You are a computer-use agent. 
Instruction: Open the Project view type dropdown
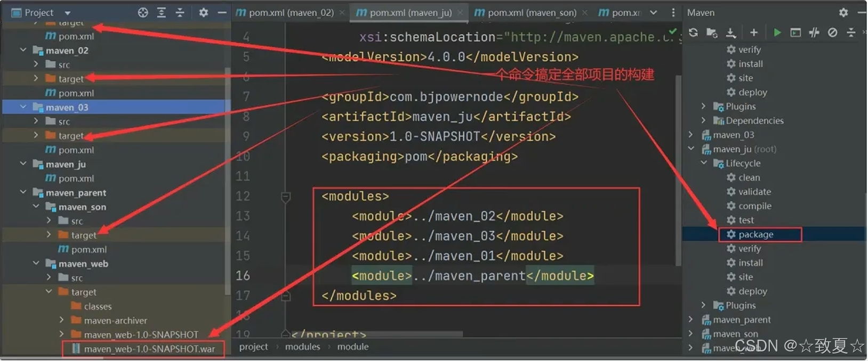pos(67,12)
